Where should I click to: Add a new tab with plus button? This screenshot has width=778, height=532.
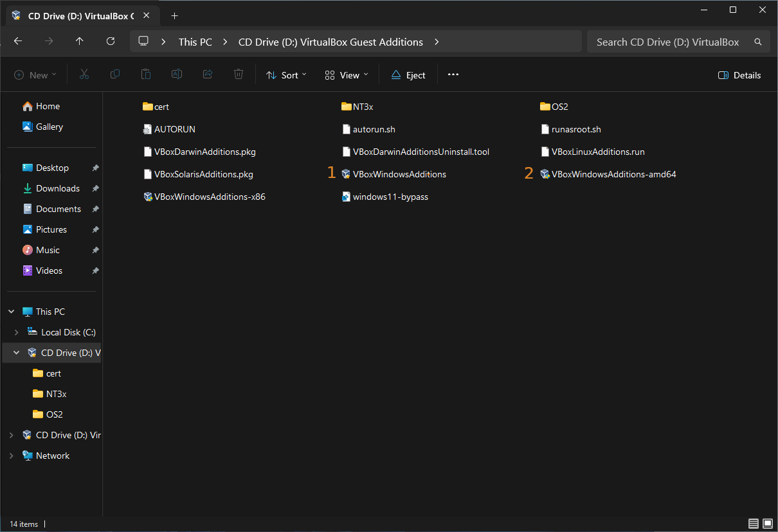point(174,15)
